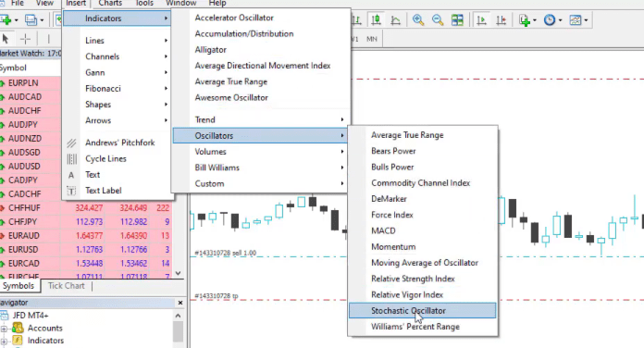Select the cursor arrow tool

[6, 39]
